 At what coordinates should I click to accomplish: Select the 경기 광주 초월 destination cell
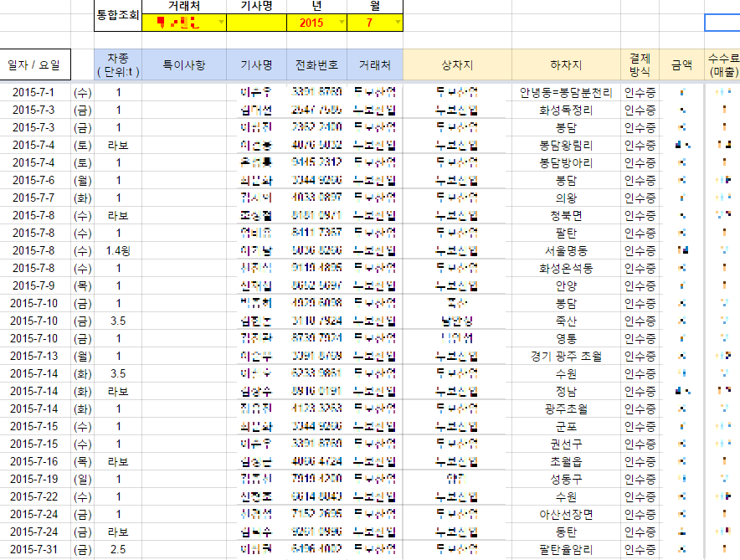point(566,356)
